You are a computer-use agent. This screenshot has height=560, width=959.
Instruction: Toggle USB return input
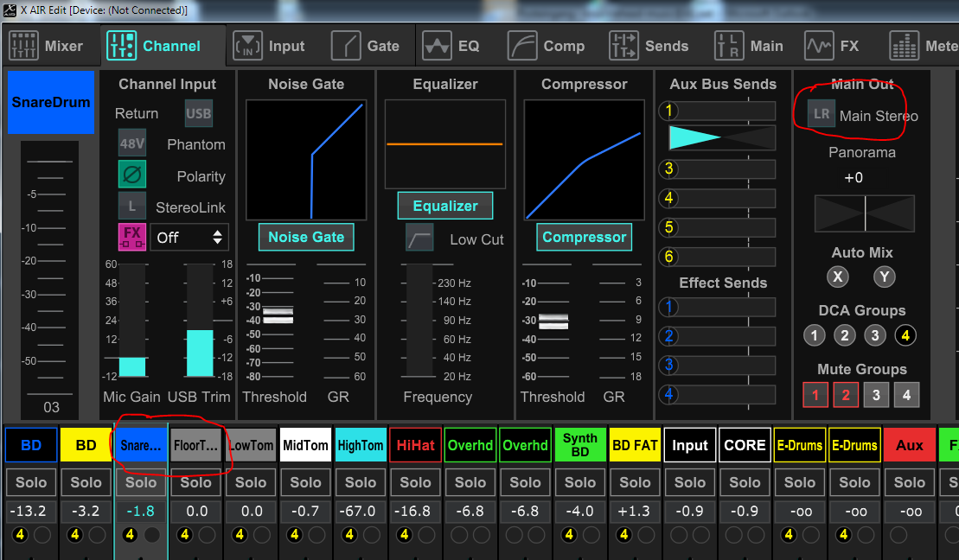(199, 114)
